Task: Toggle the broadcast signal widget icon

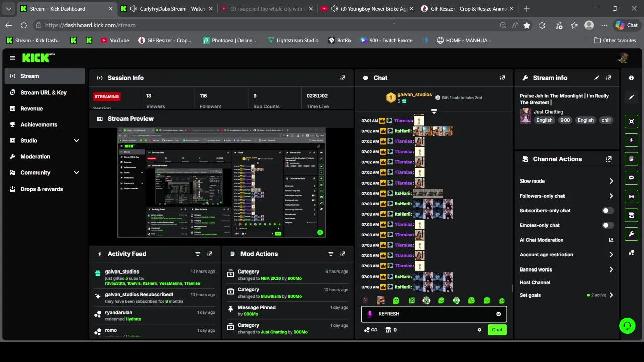Action: coord(631,196)
